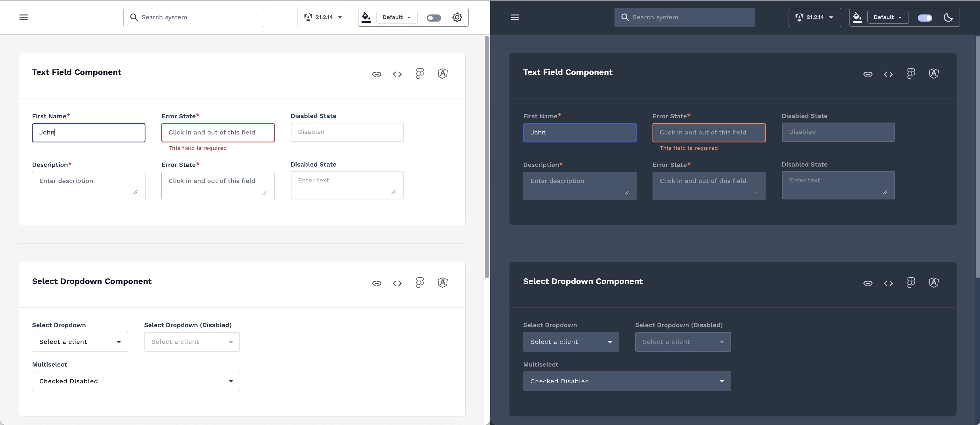The width and height of the screenshot is (980, 425).
Task: Copy link icon for Text Field Component, dark window
Action: (868, 74)
